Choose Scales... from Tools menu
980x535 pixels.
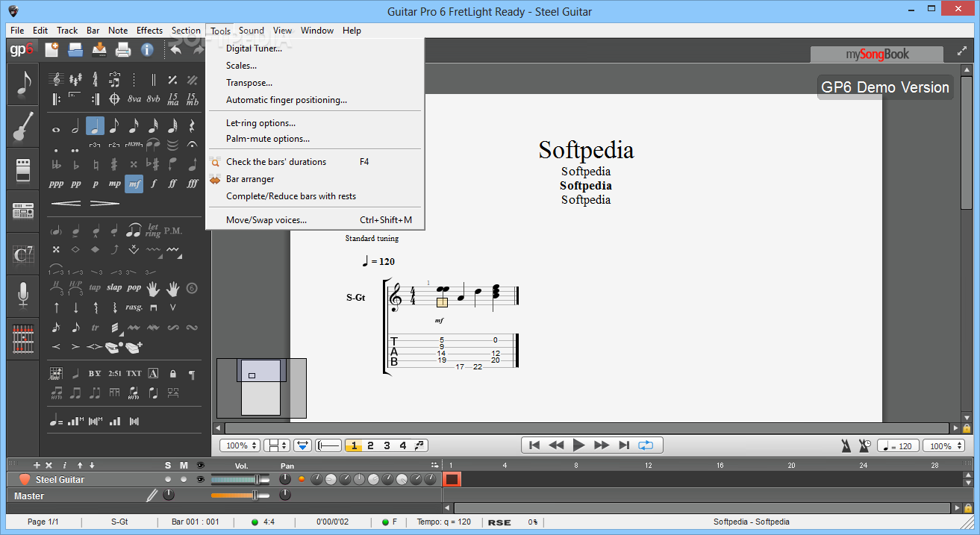241,66
